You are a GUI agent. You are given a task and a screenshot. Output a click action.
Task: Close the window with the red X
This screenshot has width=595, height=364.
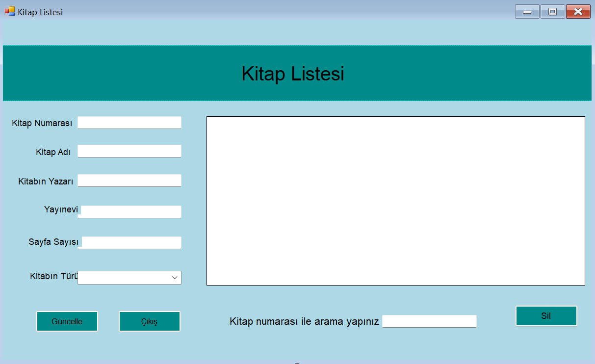[578, 12]
